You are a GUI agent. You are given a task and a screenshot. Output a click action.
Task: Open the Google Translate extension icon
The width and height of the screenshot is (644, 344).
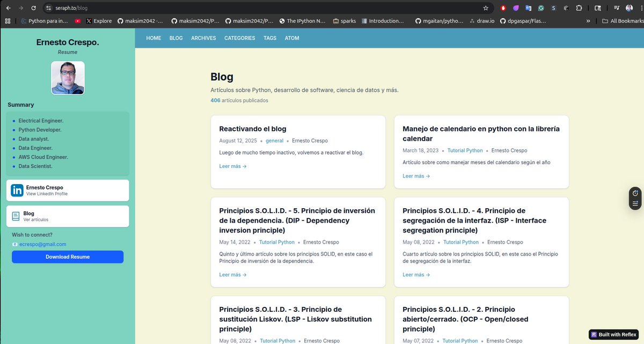[529, 8]
